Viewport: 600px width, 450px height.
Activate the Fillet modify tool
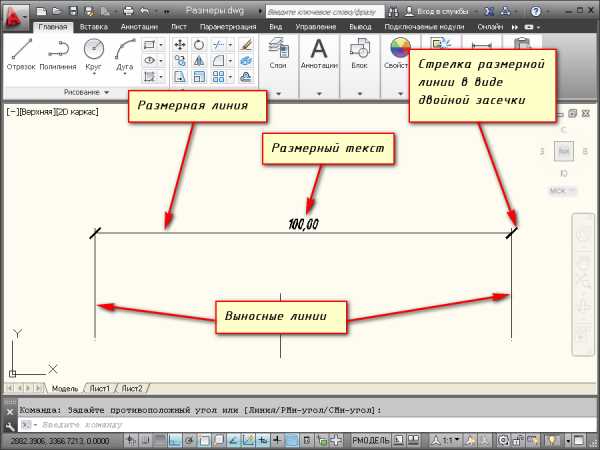(x=218, y=60)
